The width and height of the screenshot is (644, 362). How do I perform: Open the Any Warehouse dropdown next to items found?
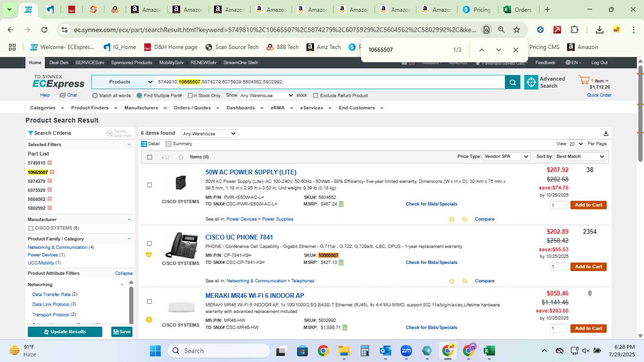click(x=209, y=134)
